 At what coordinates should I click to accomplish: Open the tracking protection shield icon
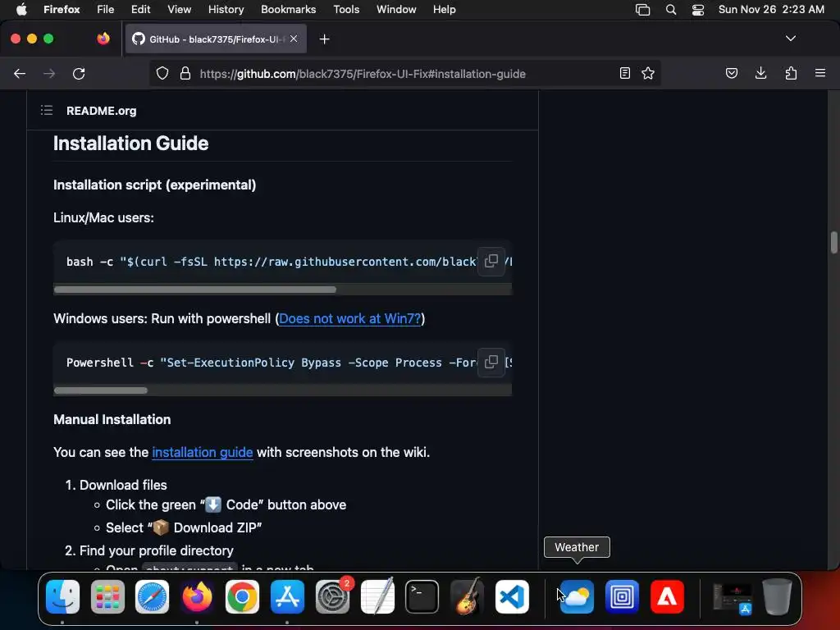[162, 73]
